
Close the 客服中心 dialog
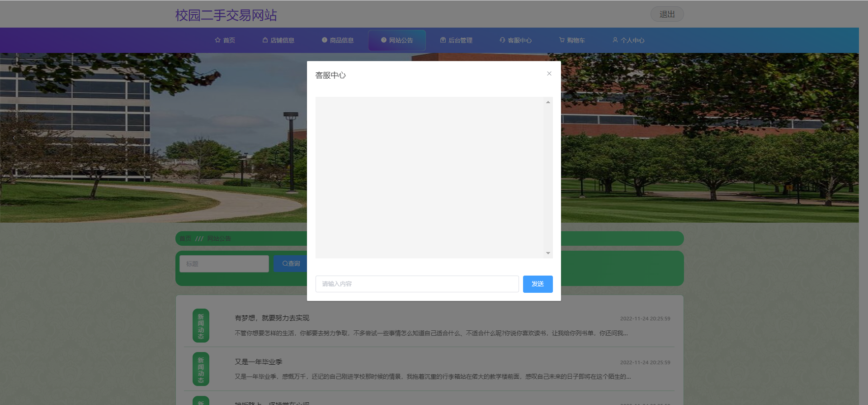point(549,74)
